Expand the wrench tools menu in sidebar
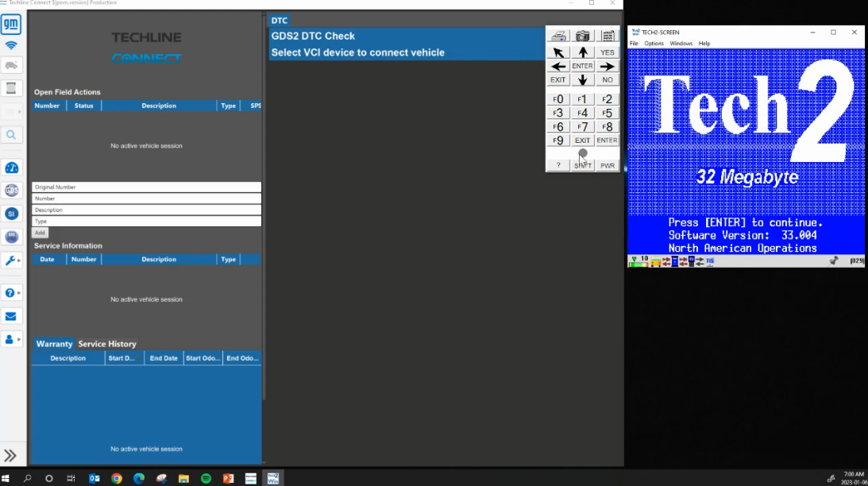 point(11,260)
